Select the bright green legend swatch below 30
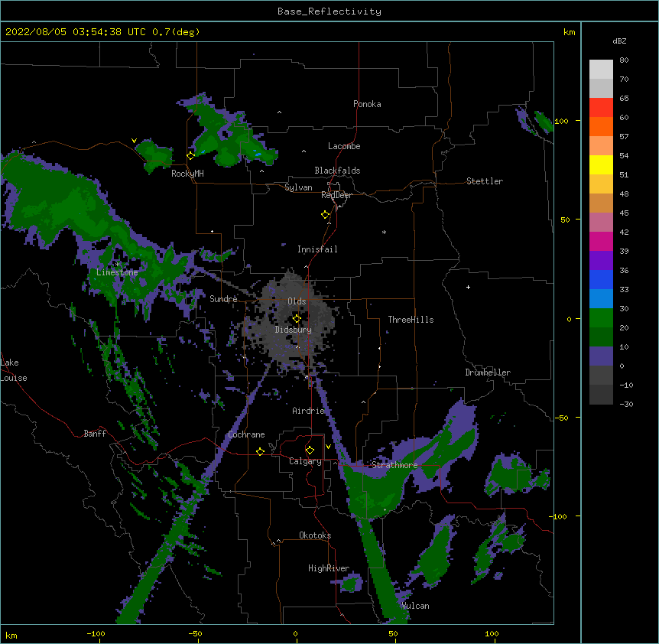This screenshot has width=659, height=644. (601, 318)
